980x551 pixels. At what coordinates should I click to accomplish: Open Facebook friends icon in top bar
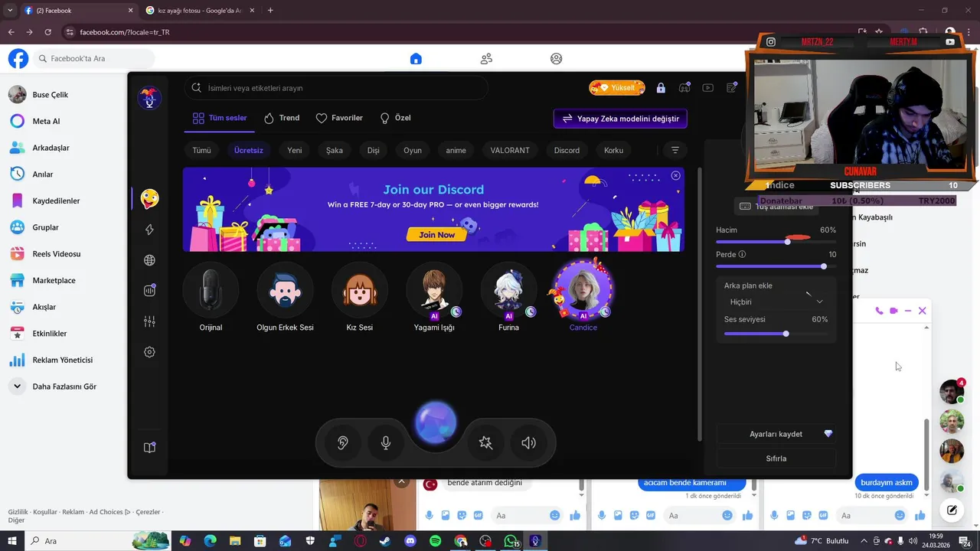tap(486, 59)
